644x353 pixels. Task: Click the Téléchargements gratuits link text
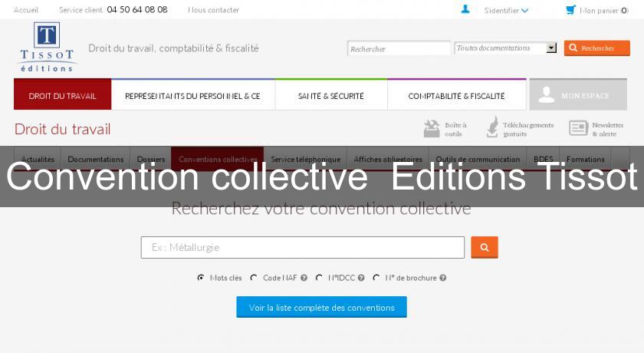point(528,129)
